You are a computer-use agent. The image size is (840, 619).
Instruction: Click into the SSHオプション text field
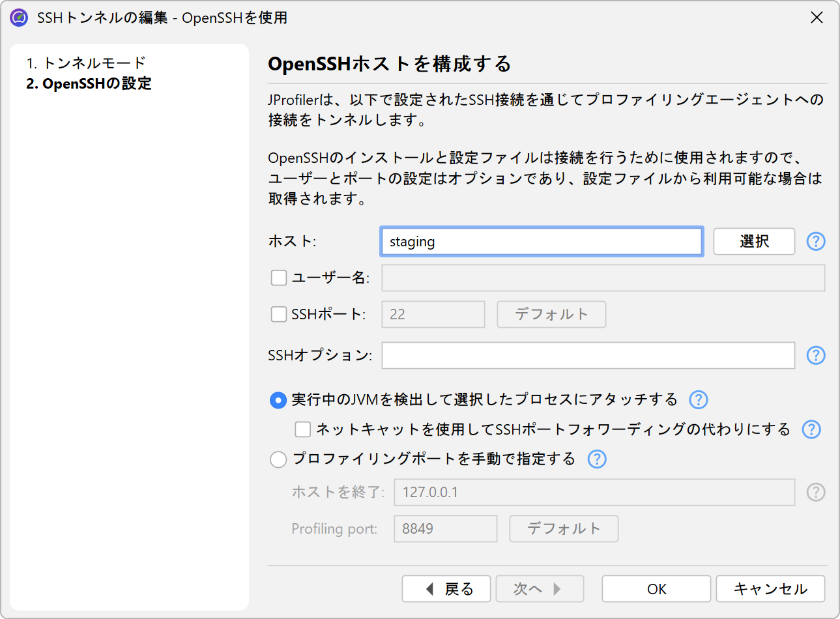[x=587, y=355]
